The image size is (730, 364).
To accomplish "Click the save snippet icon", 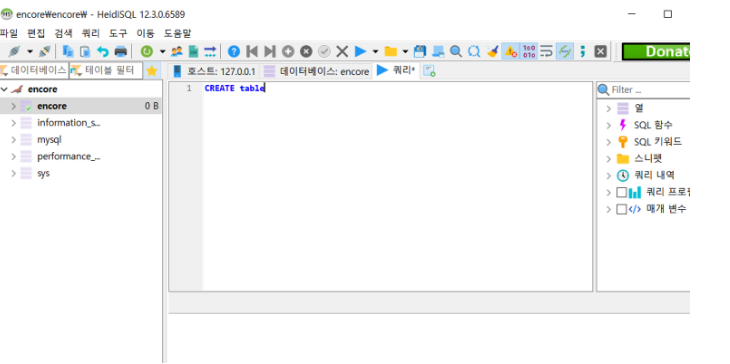I will tap(438, 51).
